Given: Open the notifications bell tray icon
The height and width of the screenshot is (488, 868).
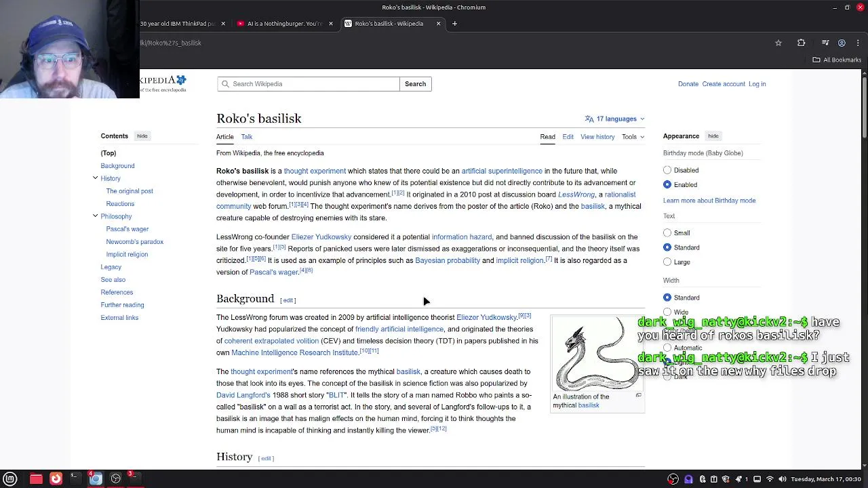Looking at the screenshot, I should point(739,479).
